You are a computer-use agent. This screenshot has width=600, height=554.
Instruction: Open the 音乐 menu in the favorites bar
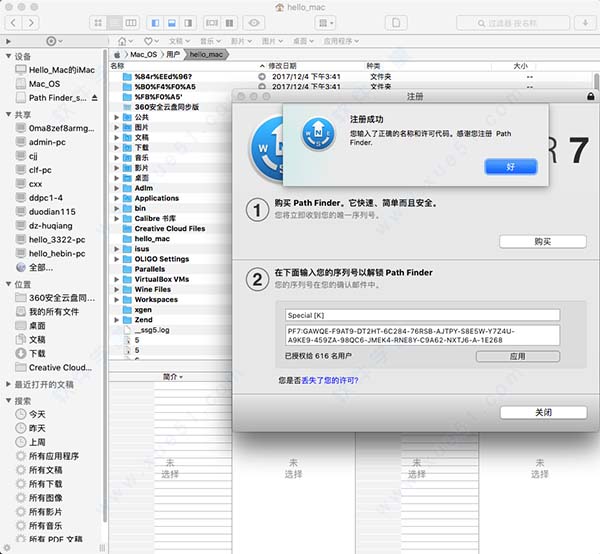[210, 41]
